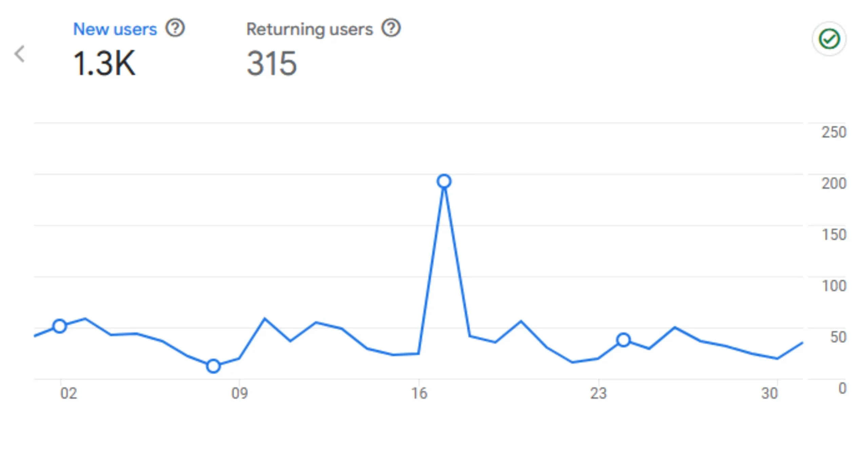Click the 50 y-axis label
Image resolution: width=868 pixels, height=475 pixels.
(838, 337)
